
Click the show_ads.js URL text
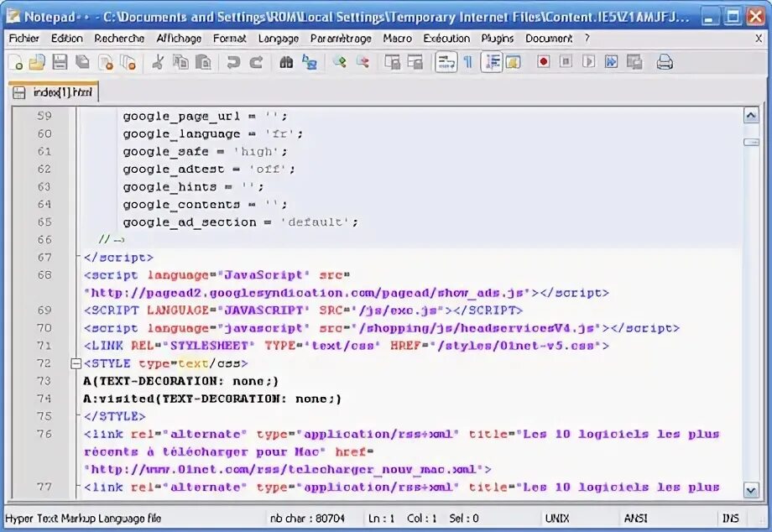coord(308,294)
